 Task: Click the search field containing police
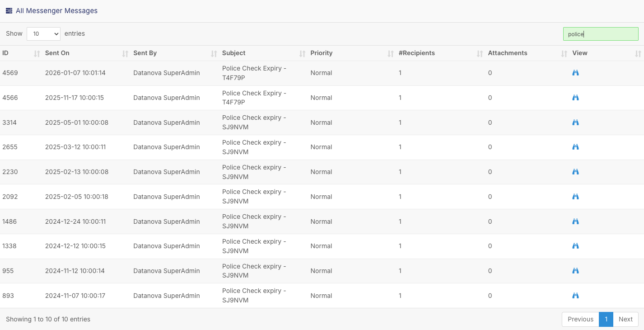pos(601,34)
